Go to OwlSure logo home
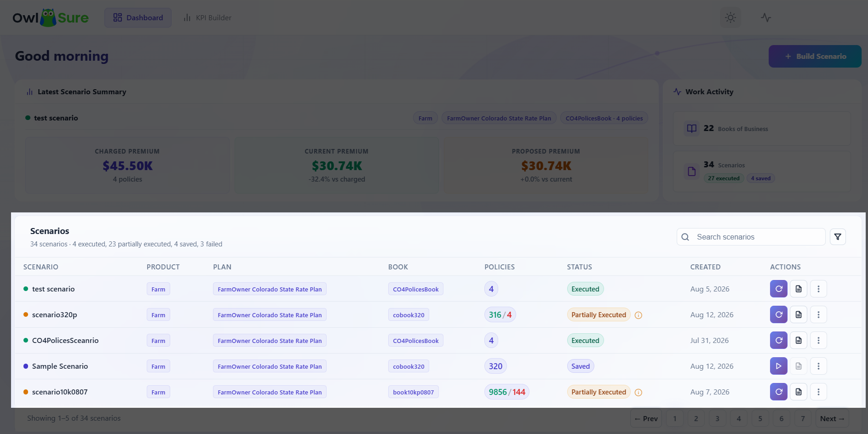868x434 pixels. 51,17
